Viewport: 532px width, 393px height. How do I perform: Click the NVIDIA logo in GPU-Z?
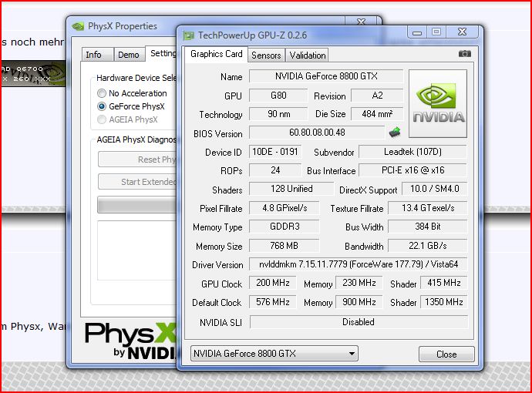pos(438,103)
